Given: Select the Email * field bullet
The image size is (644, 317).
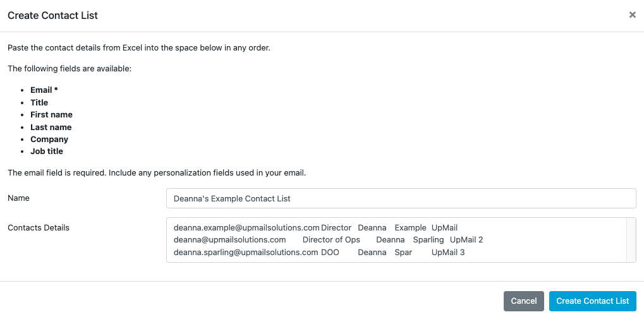Looking at the screenshot, I should tap(44, 90).
